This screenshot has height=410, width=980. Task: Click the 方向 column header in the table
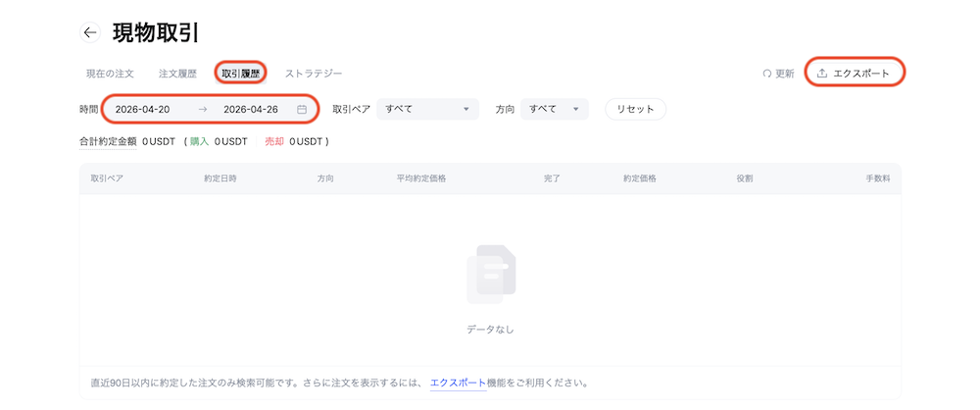325,179
